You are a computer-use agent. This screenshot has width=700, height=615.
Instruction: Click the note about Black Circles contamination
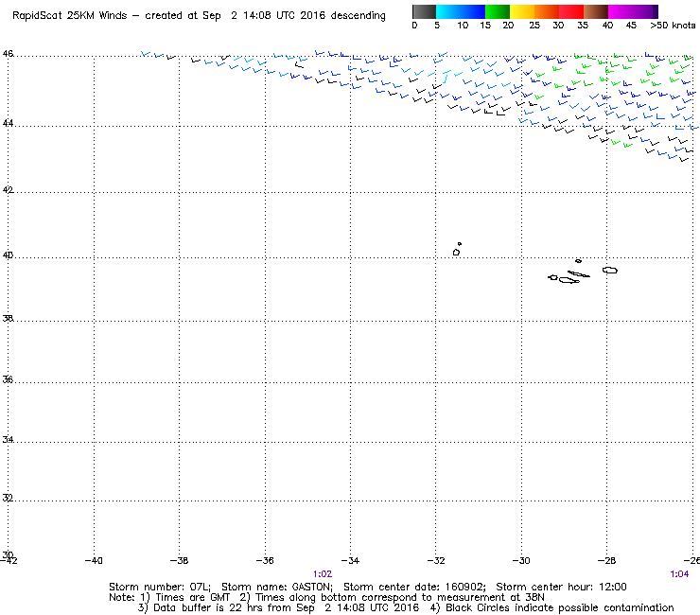click(560, 607)
